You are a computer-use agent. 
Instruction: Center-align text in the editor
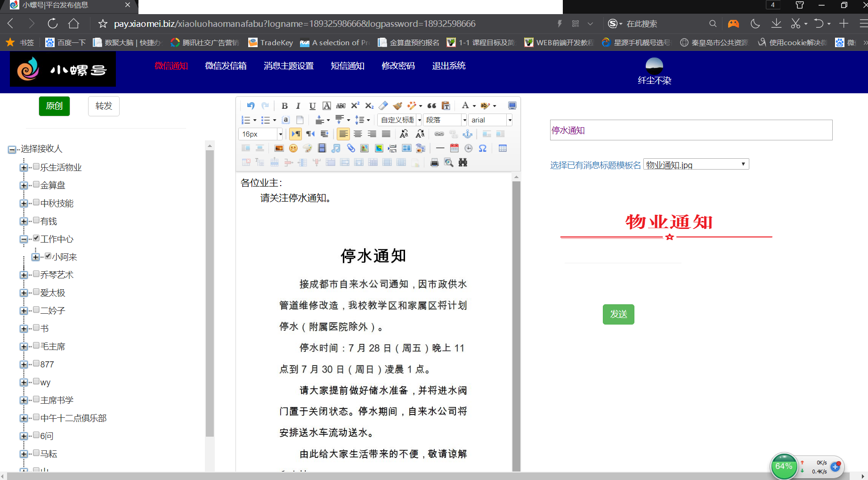358,134
